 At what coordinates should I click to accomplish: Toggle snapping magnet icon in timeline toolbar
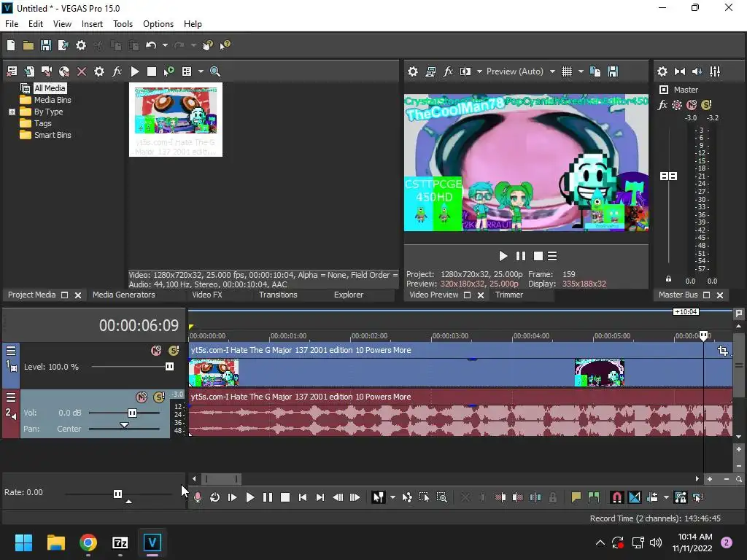616,497
